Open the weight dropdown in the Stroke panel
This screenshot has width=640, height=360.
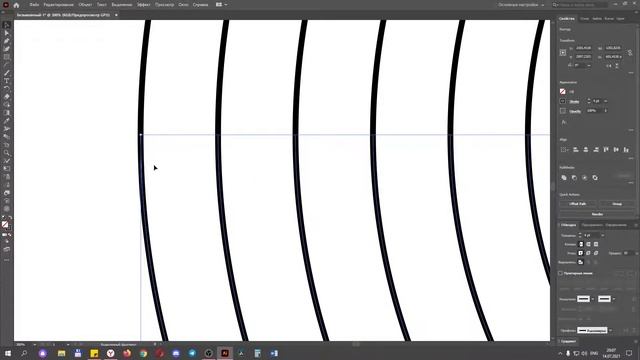[x=602, y=235]
